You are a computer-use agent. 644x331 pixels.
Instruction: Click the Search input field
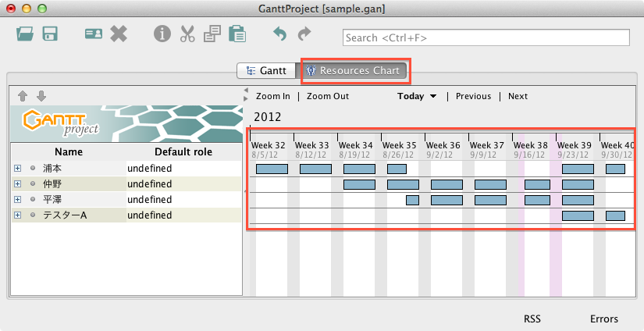pyautogui.click(x=486, y=37)
